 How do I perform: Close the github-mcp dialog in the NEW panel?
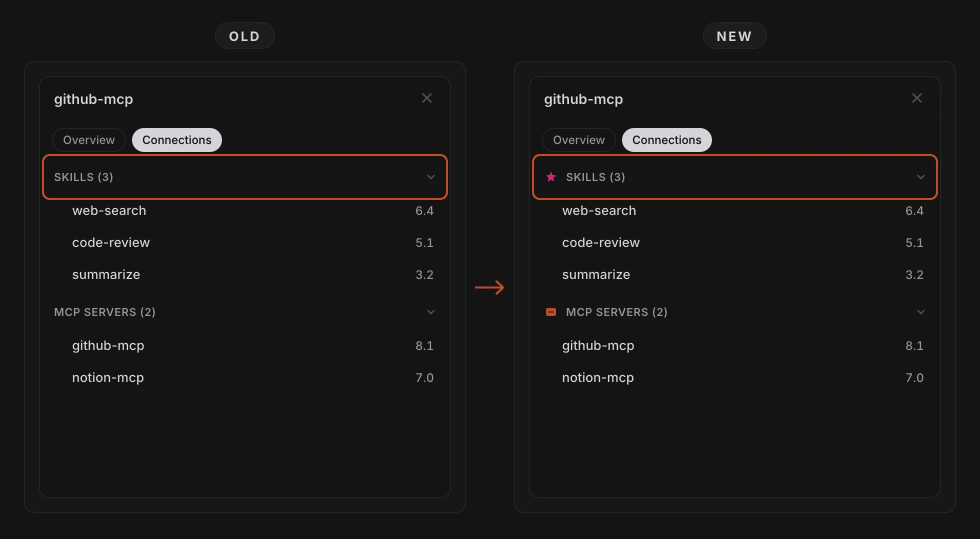coord(917,98)
